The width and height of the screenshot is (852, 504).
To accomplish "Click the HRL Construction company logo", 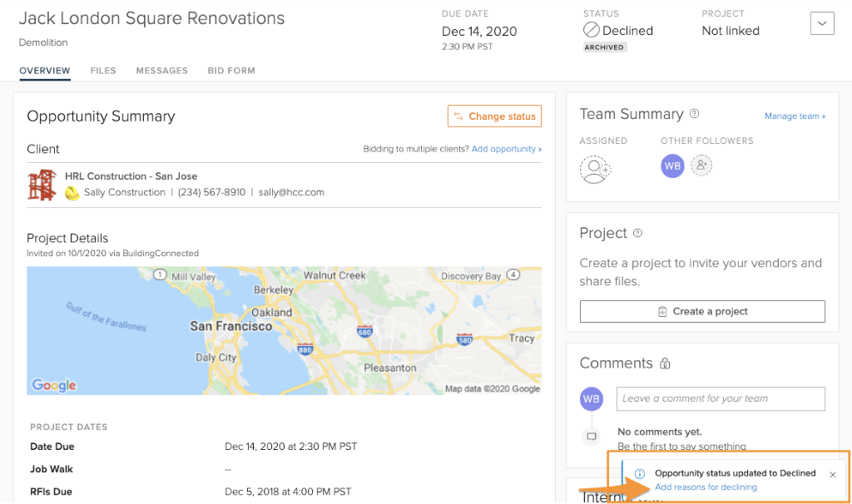I will [42, 184].
